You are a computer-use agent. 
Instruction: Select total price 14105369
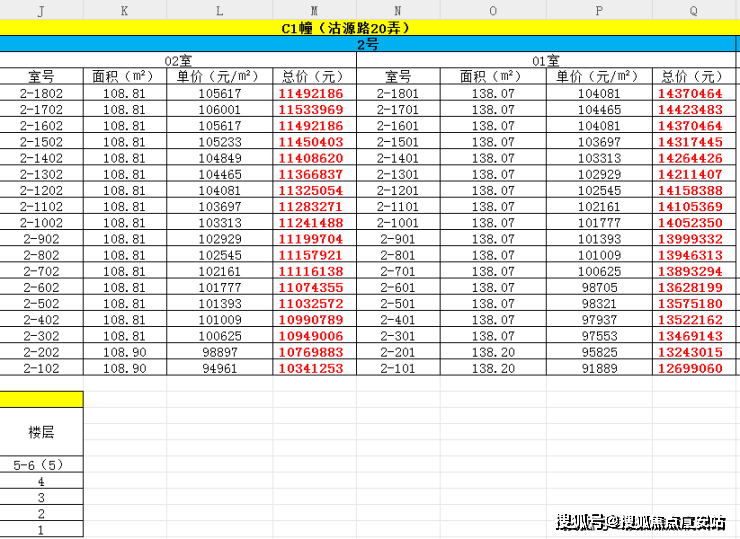694,206
